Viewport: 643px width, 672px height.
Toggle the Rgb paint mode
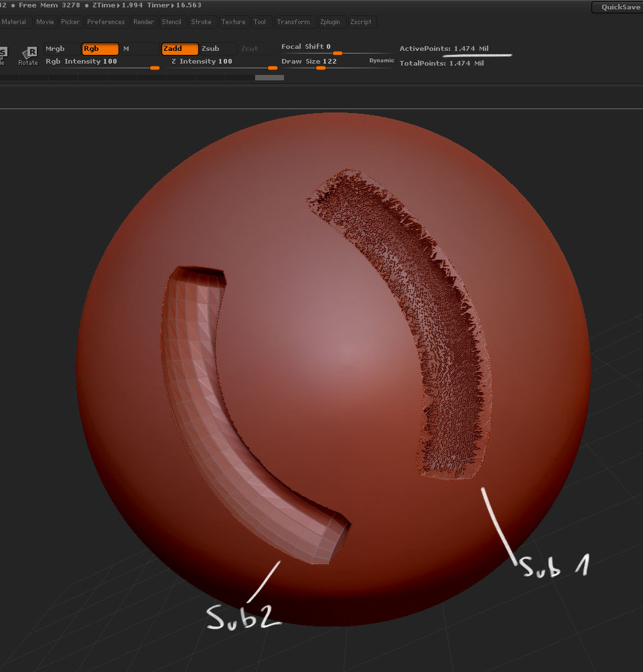[100, 49]
